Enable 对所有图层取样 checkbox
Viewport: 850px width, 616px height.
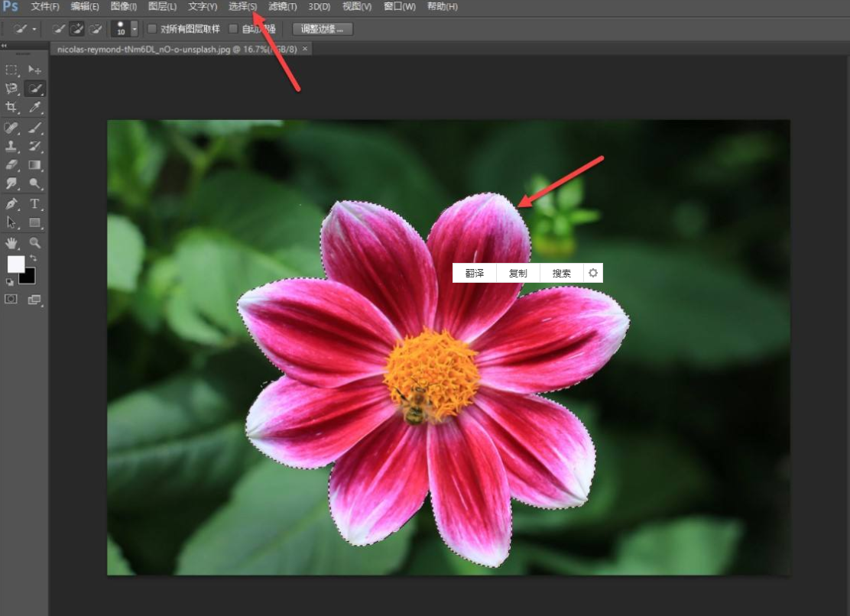[152, 29]
